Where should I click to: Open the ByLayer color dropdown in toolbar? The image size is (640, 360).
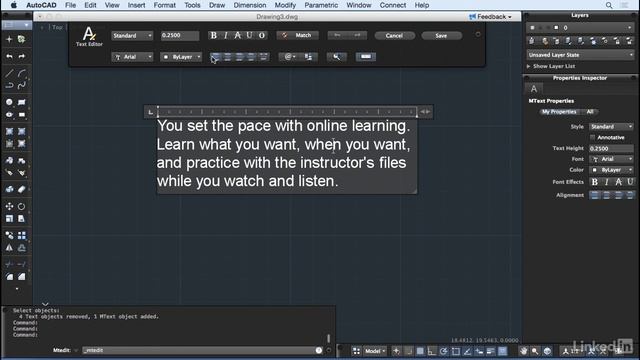[181, 57]
